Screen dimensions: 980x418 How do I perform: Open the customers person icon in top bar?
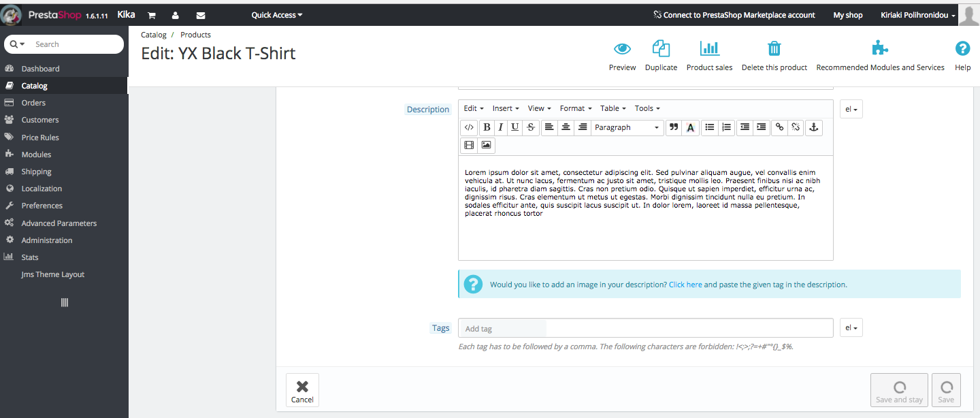[176, 15]
